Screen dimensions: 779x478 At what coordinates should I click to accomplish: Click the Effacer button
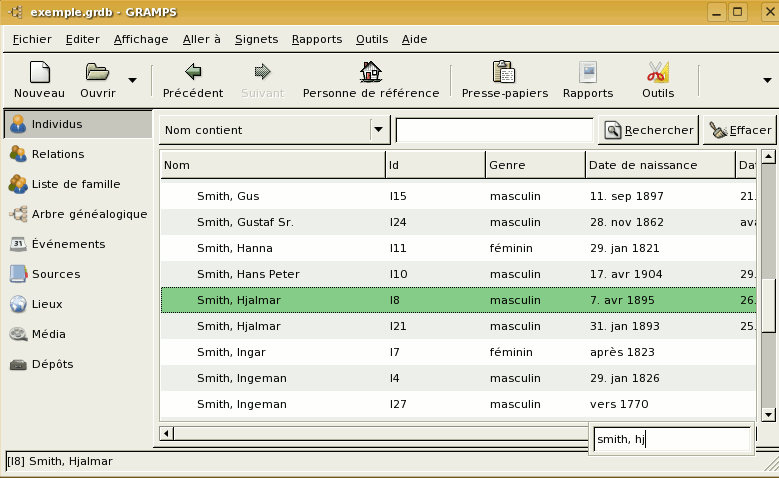tap(740, 130)
